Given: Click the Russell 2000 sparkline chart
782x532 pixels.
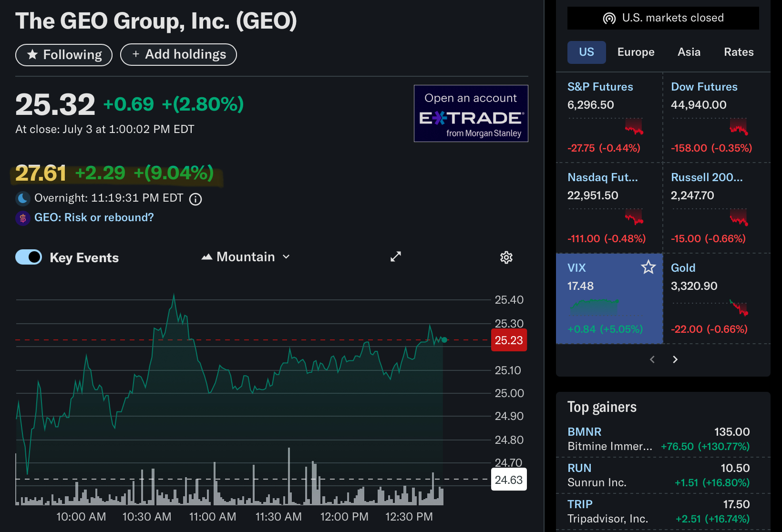Looking at the screenshot, I should 710,216.
